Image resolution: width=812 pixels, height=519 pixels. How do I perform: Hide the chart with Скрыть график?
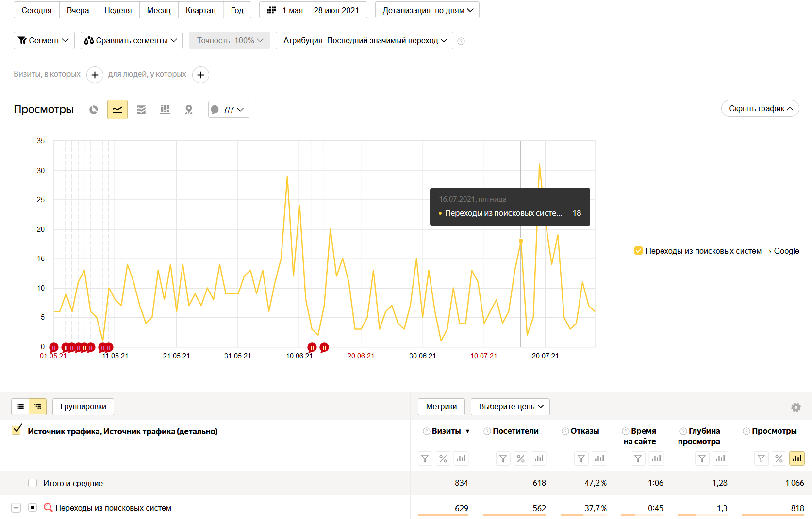click(760, 109)
